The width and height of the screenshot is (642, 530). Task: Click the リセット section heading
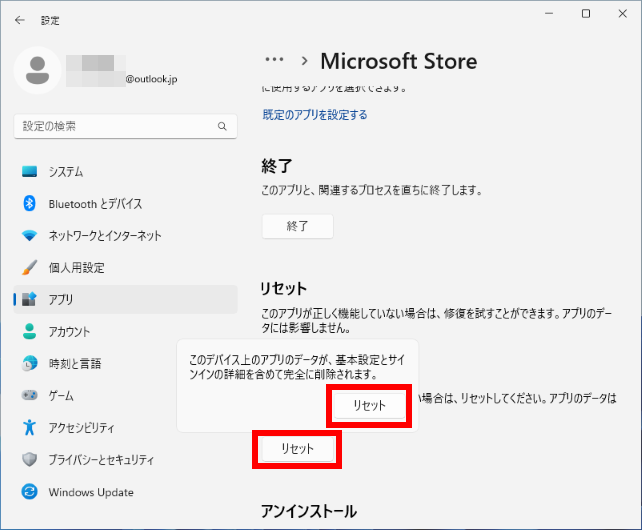pos(283,289)
